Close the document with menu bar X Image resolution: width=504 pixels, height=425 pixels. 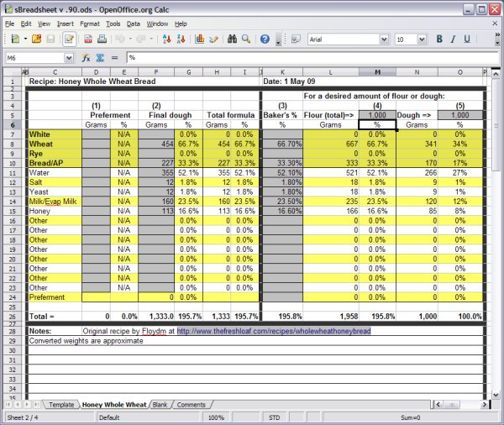point(495,24)
